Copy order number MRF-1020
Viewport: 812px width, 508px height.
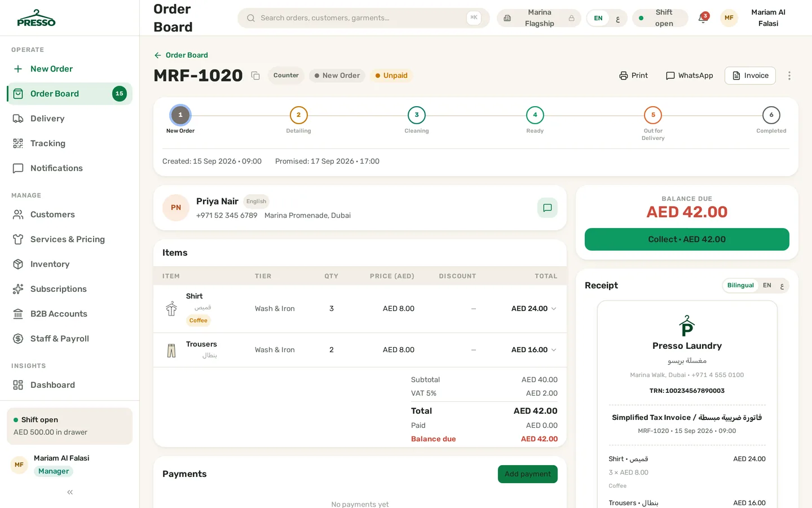click(255, 76)
